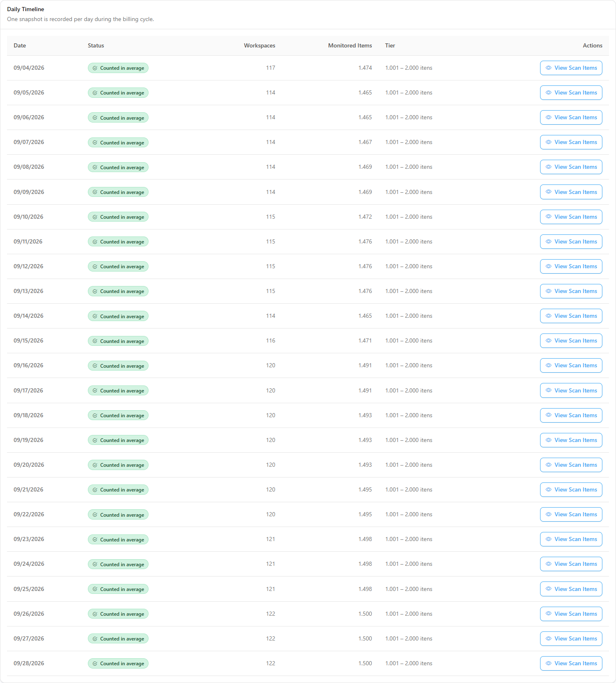The width and height of the screenshot is (616, 683).
Task: Click the check icon in the 09/23/2026 status badge
Action: 95,539
